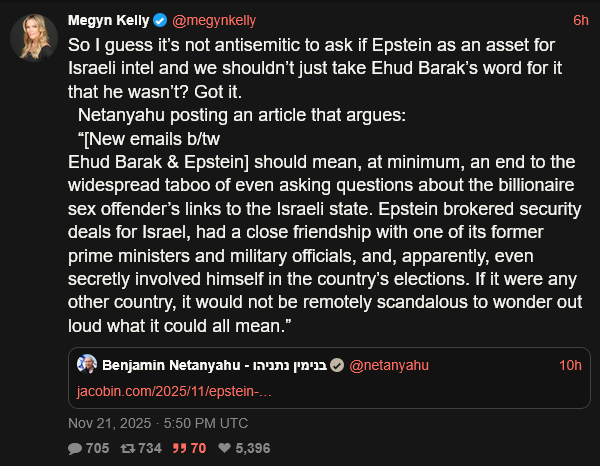Click the reply speech bubble icon
600x466 pixels.
tap(75, 449)
